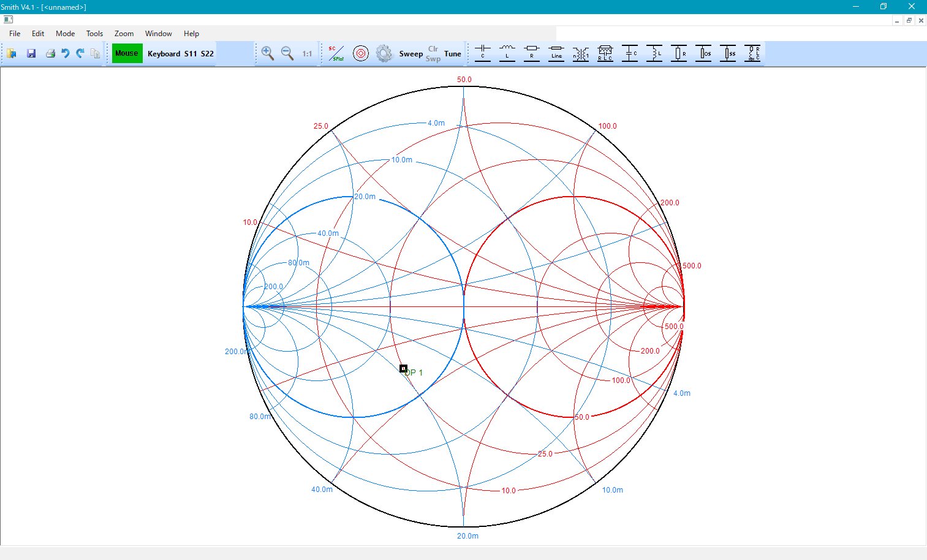Select the S11 data input option
Image resolution: width=927 pixels, height=560 pixels.
point(191,54)
